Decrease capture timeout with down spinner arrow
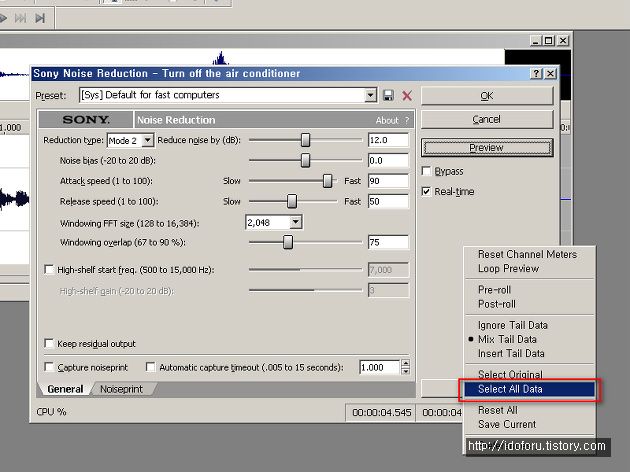 click(405, 371)
